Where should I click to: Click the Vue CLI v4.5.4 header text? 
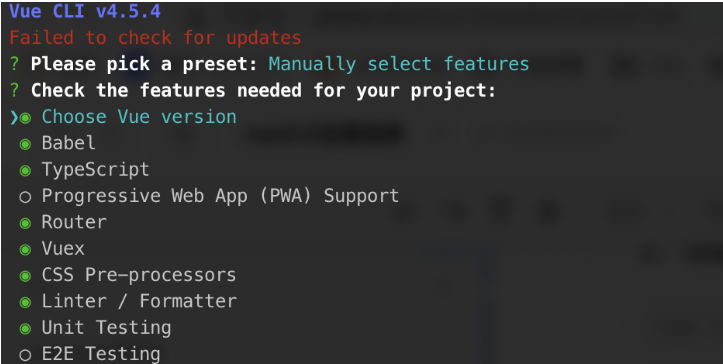click(85, 11)
